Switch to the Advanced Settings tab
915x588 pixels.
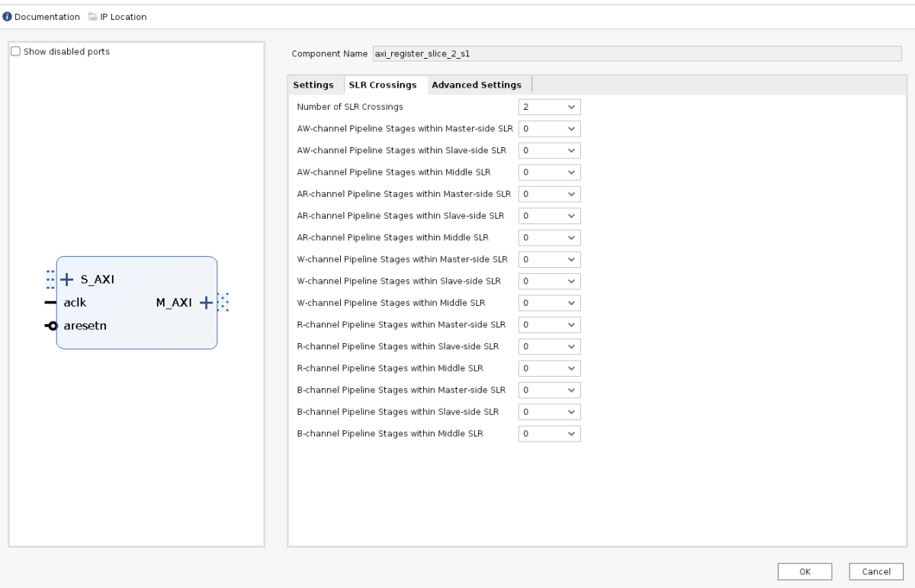tap(476, 85)
